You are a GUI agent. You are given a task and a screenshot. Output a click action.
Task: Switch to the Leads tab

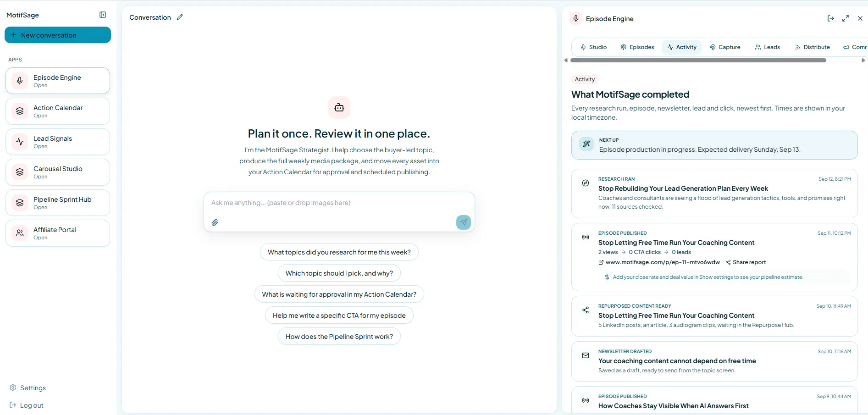tap(768, 47)
